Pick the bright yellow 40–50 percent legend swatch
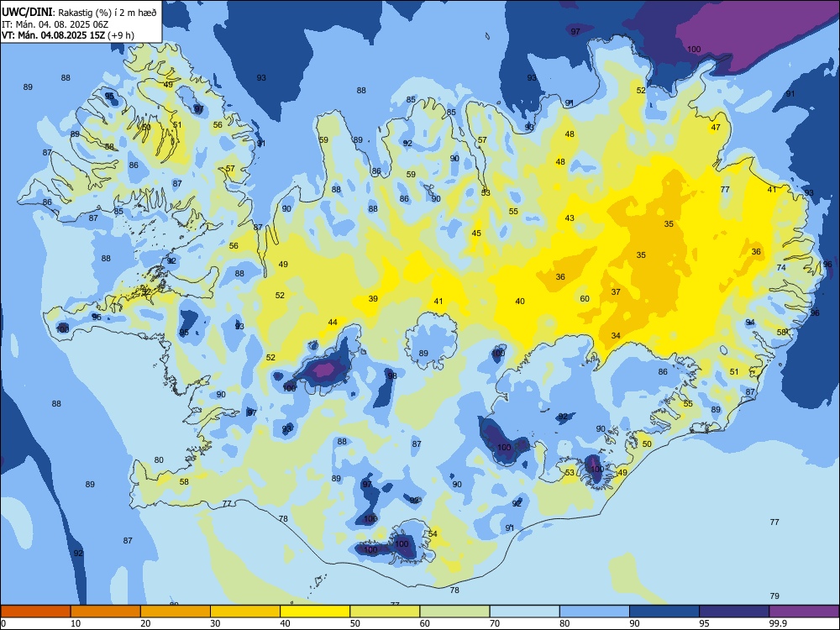Screen dimensions: 840x630 tap(315, 612)
